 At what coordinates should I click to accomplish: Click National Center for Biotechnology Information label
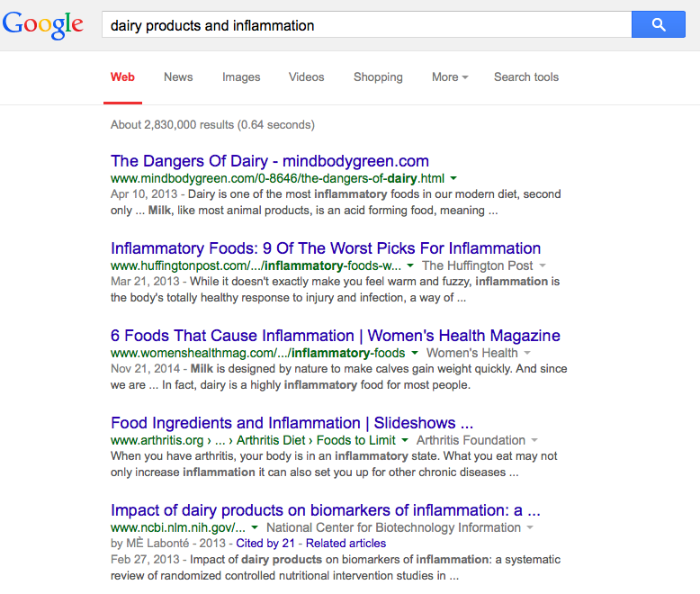394,527
